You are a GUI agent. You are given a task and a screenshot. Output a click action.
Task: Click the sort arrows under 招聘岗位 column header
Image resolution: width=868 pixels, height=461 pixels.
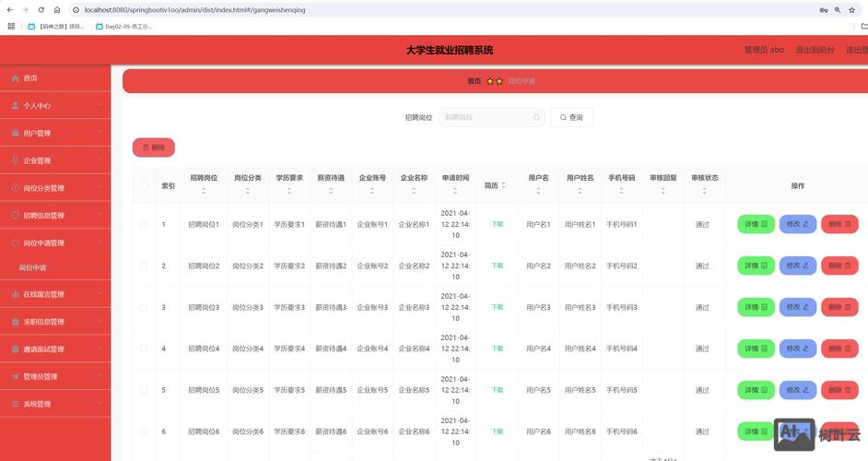(x=204, y=192)
